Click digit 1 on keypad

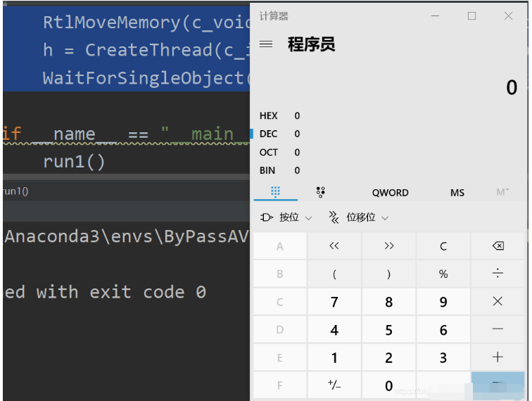(x=334, y=357)
